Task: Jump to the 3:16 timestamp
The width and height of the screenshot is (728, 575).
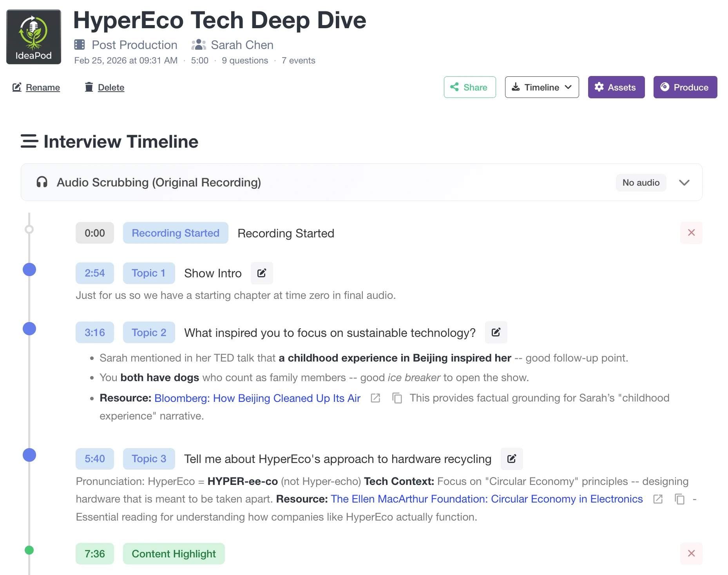Action: pos(95,333)
